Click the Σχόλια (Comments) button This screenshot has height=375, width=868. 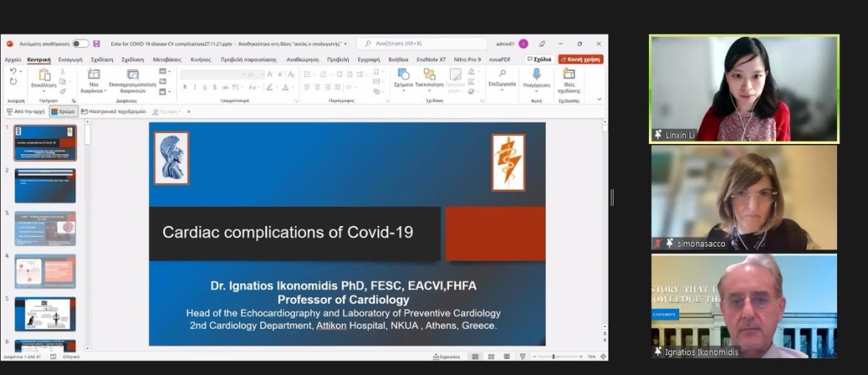pos(539,60)
